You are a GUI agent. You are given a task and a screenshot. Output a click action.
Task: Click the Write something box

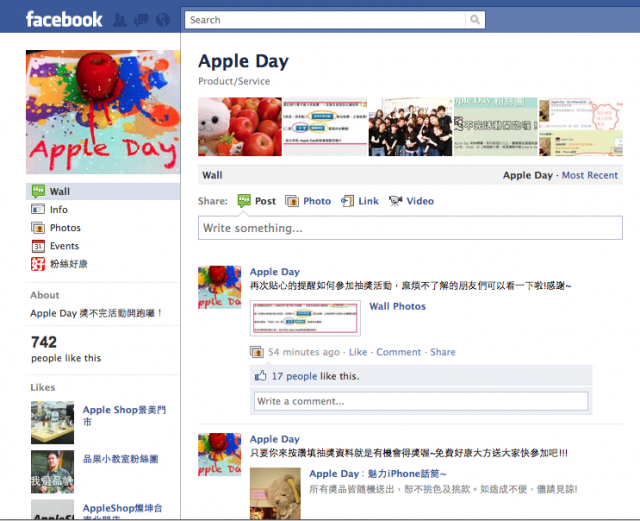click(x=410, y=228)
